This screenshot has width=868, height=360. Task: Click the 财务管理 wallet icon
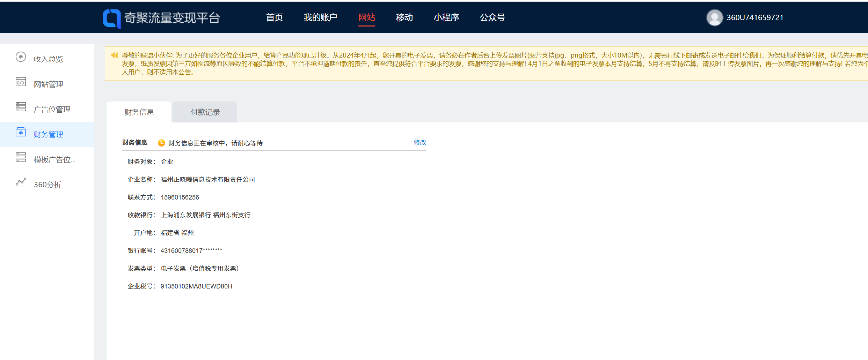tap(21, 132)
